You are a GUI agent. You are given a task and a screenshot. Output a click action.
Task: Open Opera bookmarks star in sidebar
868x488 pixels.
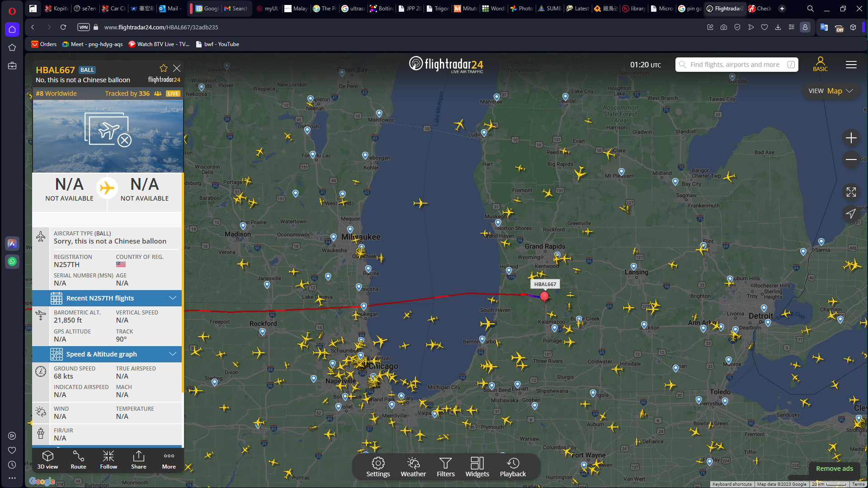[x=12, y=47]
